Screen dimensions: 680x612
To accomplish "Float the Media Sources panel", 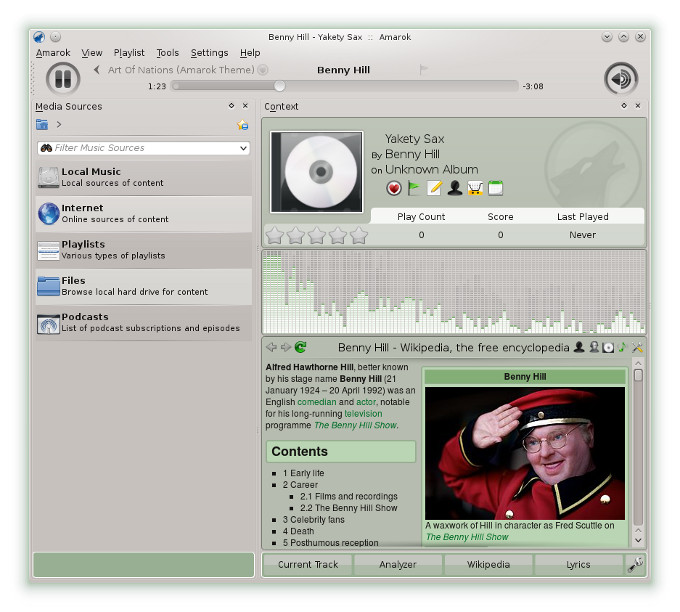I will coord(231,106).
